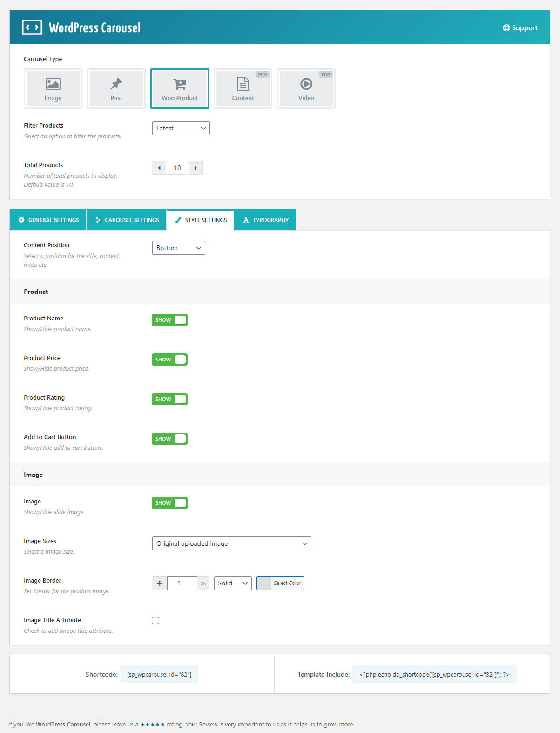Copy the shortcode [sp_wpcarousel id="82"]
This screenshot has height=733, width=560.
pos(159,674)
